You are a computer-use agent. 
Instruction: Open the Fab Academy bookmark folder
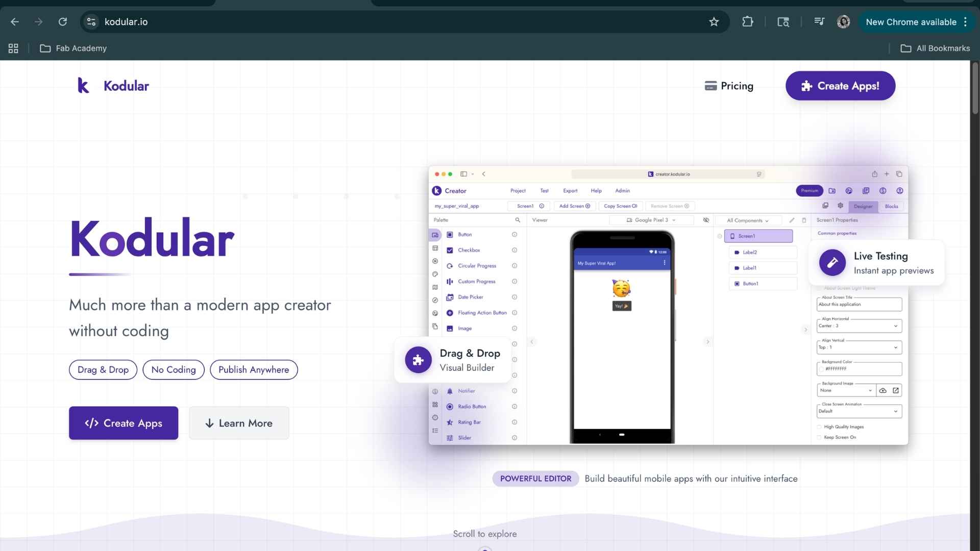(73, 48)
